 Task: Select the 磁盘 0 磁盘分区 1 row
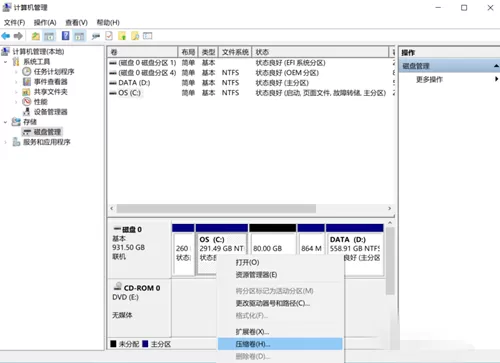coord(251,63)
